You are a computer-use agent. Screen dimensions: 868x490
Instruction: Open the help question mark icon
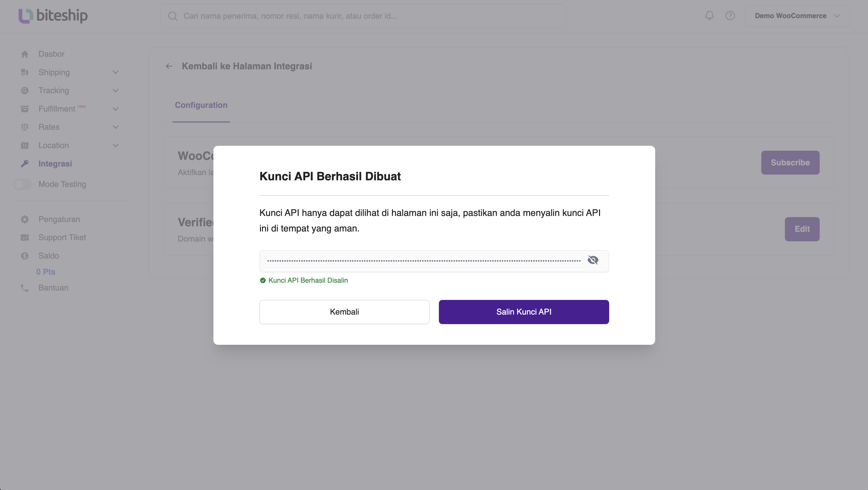[730, 16]
